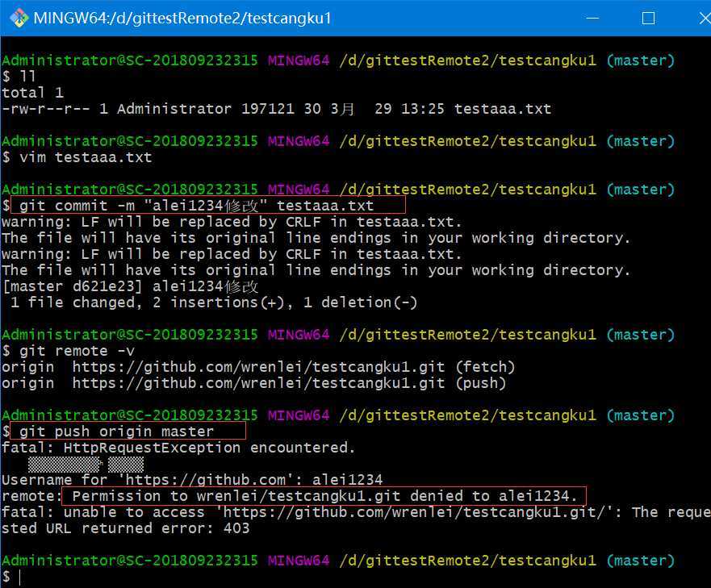
Task: Click 'sted URL returned error: 403' text
Action: click(x=126, y=528)
